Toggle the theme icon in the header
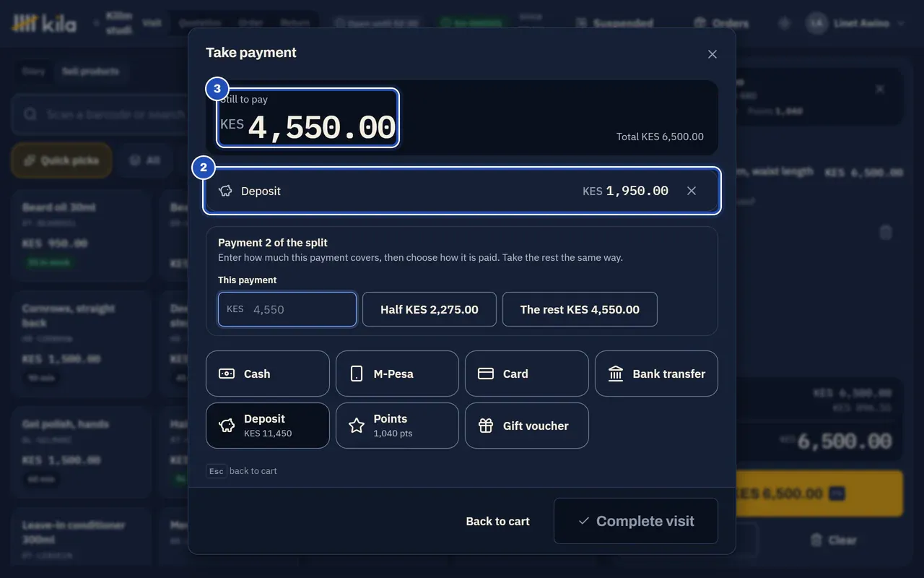Screen dimensions: 924x578 coord(785,23)
